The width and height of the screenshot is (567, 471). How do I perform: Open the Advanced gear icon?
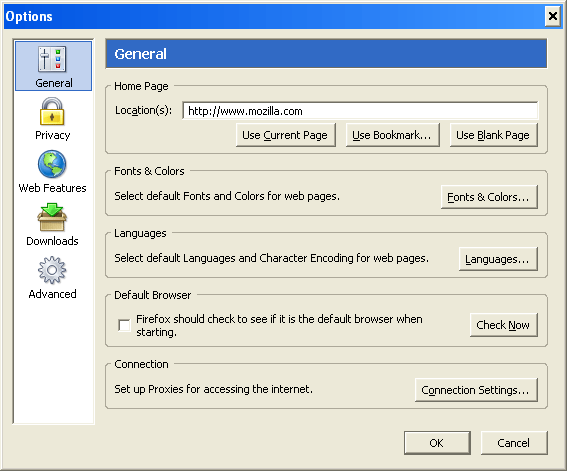tap(52, 270)
